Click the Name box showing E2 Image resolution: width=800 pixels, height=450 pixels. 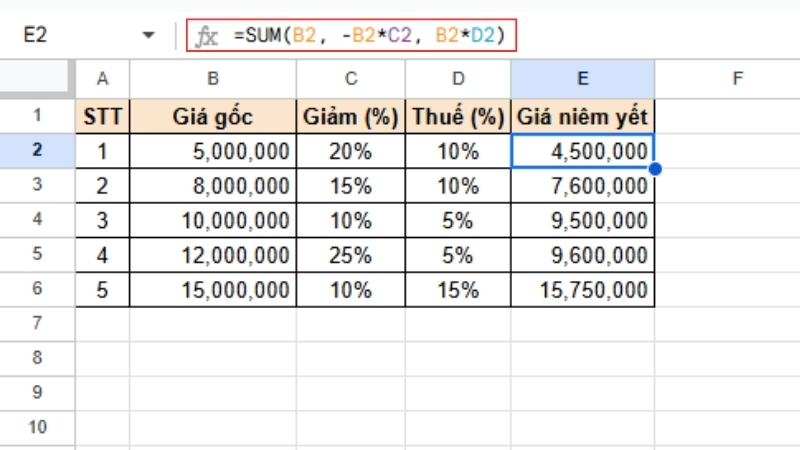coord(60,36)
